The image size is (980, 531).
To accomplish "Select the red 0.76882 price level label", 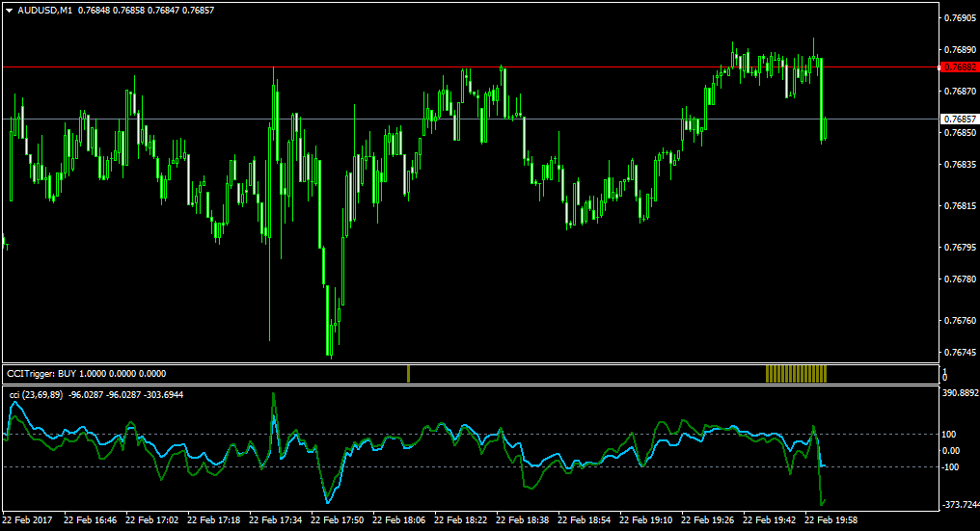I will pos(960,66).
